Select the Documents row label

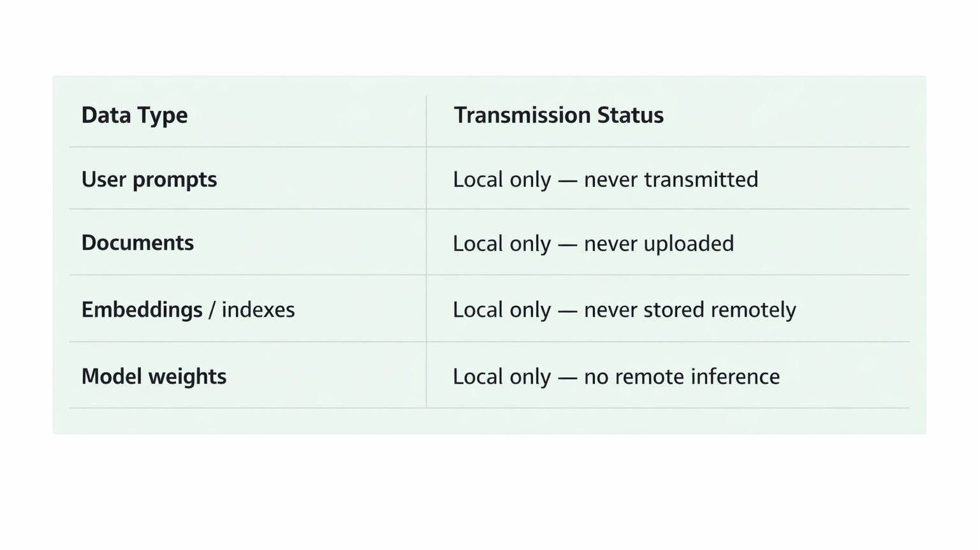click(x=138, y=243)
